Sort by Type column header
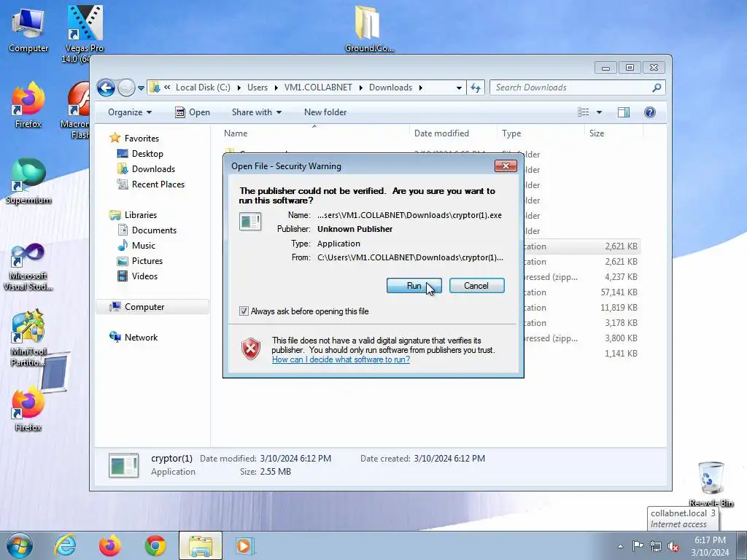The image size is (747, 560). click(541, 133)
